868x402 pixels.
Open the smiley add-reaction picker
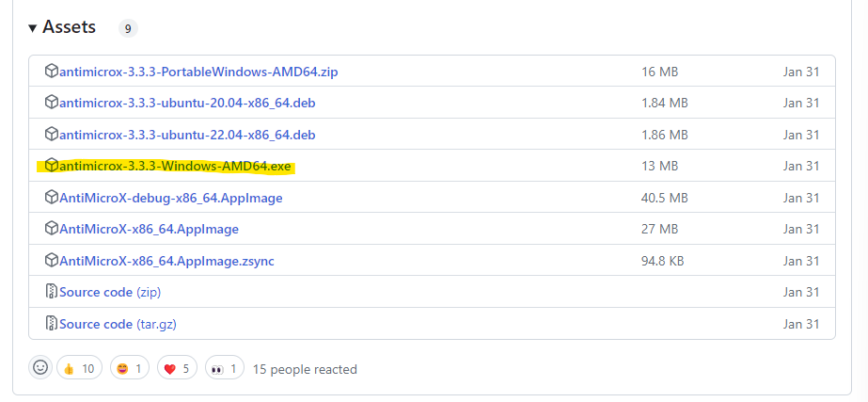click(39, 368)
